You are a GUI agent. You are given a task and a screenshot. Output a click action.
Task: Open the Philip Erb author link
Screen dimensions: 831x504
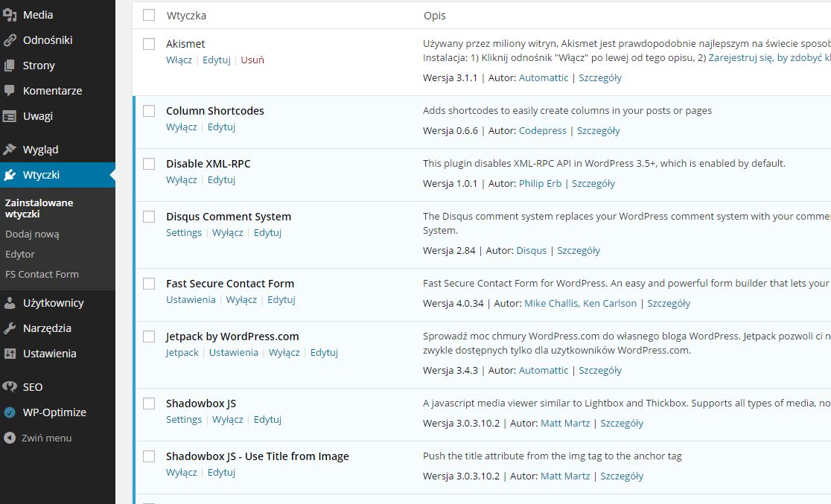coord(540,184)
